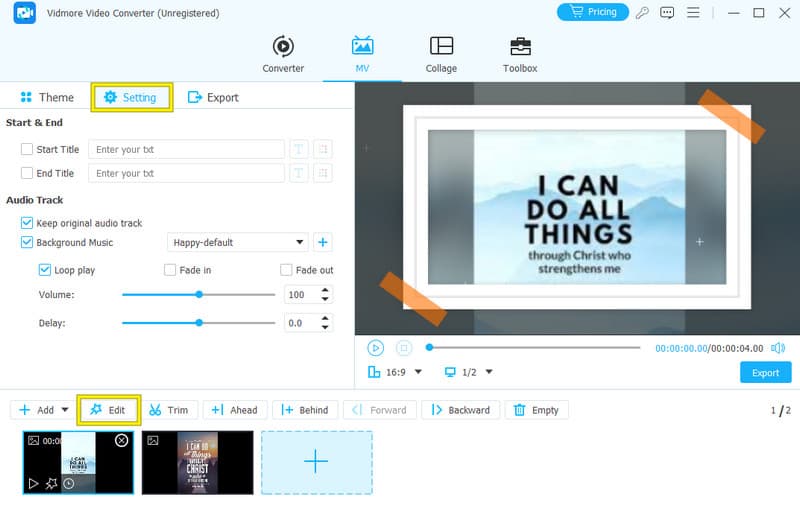Adjust the Volume slider handle
The image size is (800, 506).
[199, 295]
